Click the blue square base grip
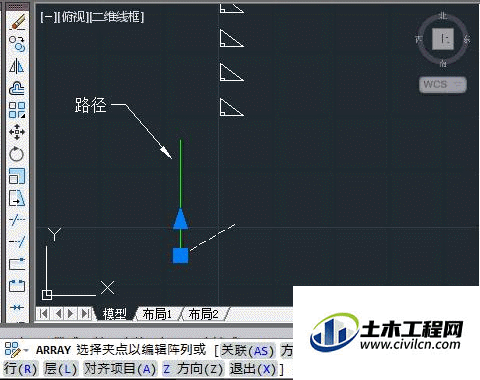This screenshot has height=380, width=480. pyautogui.click(x=180, y=256)
